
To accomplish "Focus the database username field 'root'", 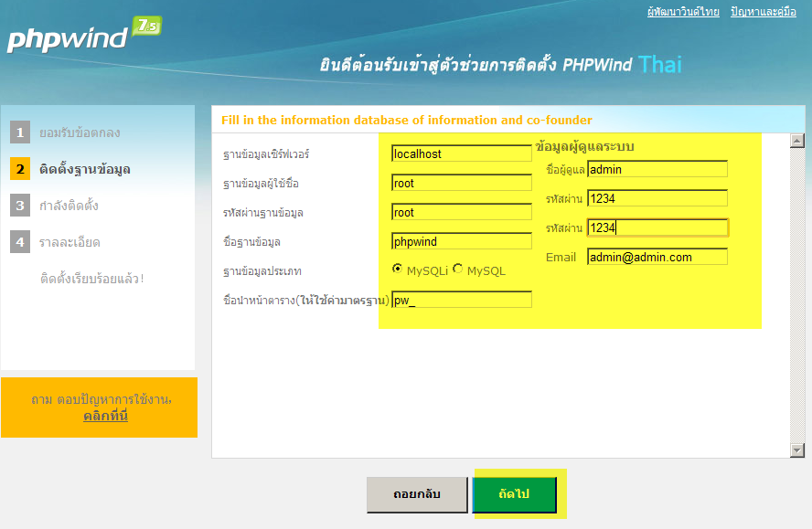I will [462, 183].
